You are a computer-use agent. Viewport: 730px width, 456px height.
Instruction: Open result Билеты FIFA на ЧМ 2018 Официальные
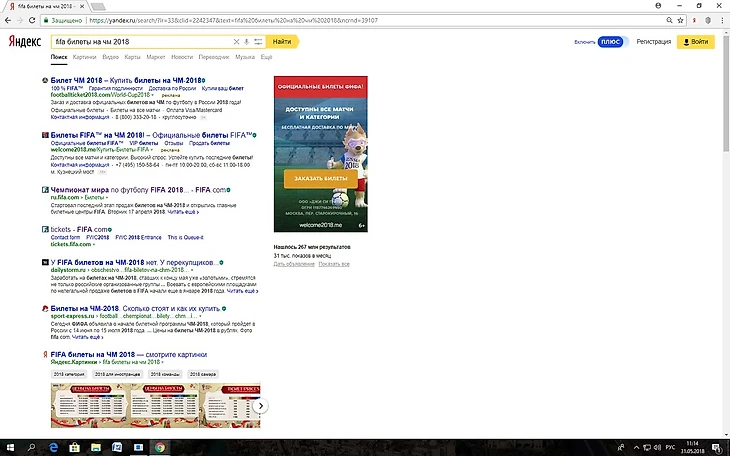151,135
